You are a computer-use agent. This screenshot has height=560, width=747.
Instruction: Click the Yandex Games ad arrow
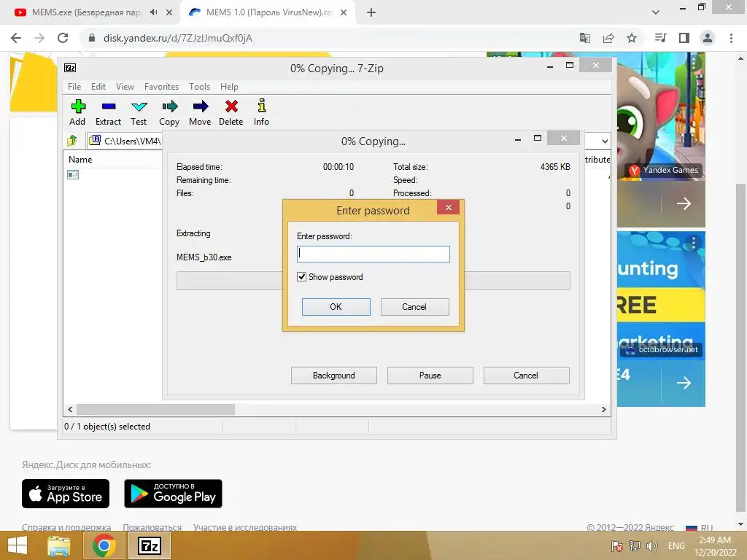[x=684, y=204]
